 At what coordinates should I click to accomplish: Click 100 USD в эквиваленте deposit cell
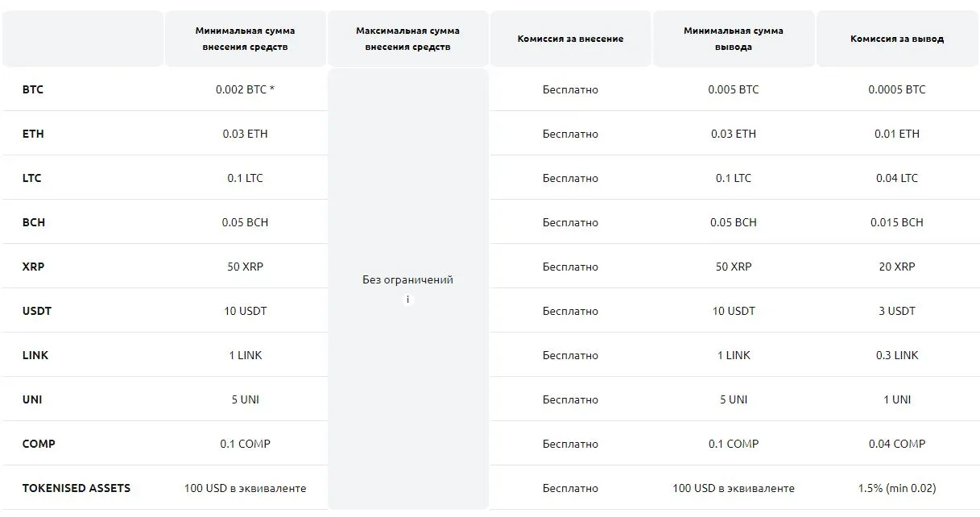245,488
